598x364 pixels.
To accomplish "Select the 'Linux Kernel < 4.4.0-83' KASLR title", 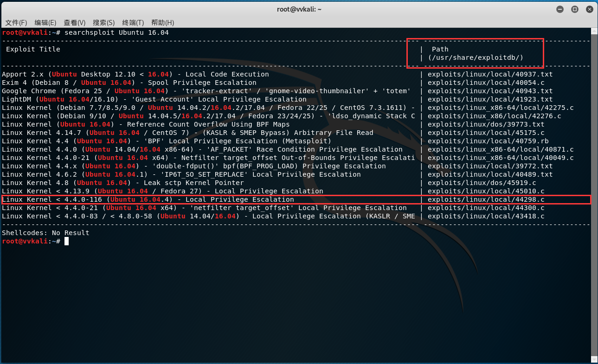I will (x=208, y=216).
